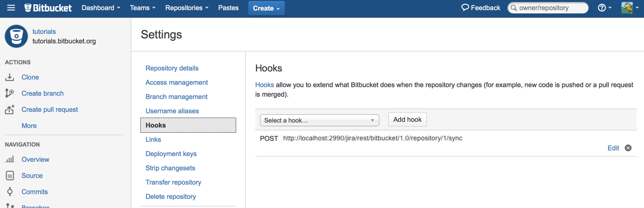Click the Edit link for the hook
This screenshot has width=644, height=208.
coord(613,148)
